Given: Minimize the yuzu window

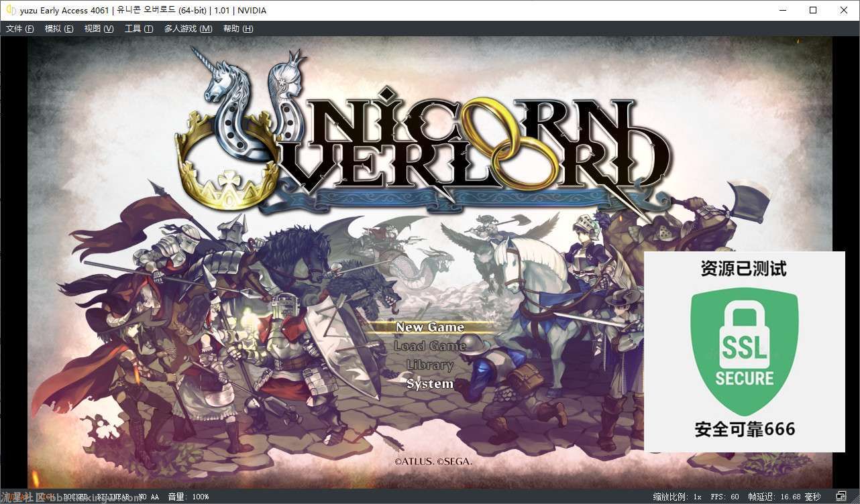Looking at the screenshot, I should pyautogui.click(x=782, y=10).
